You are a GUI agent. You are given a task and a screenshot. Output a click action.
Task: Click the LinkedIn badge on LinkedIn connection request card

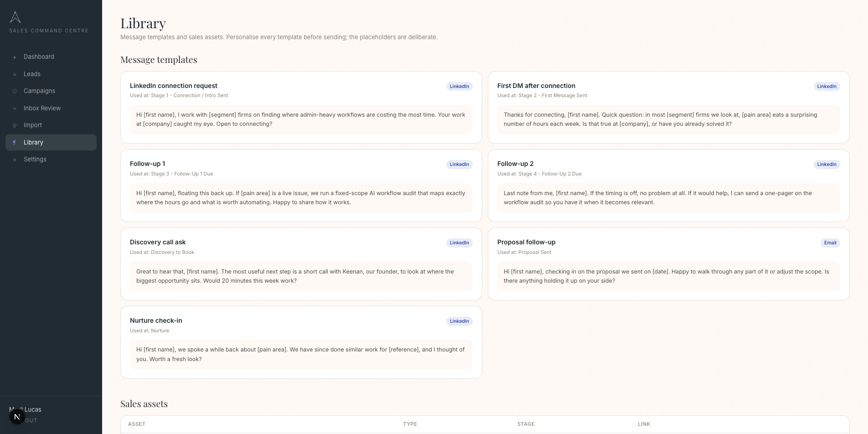459,86
